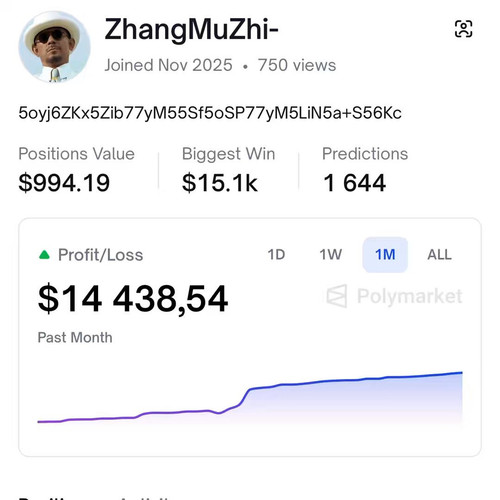Screen dimensions: 500x500
Task: Click the $15.1k biggest win amount
Action: pos(220,183)
